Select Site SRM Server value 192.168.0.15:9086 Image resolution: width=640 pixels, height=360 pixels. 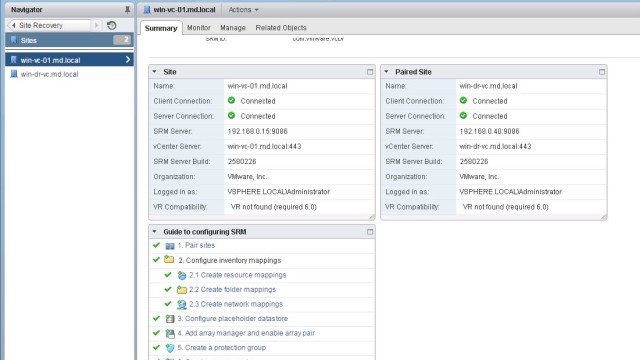tap(258, 131)
